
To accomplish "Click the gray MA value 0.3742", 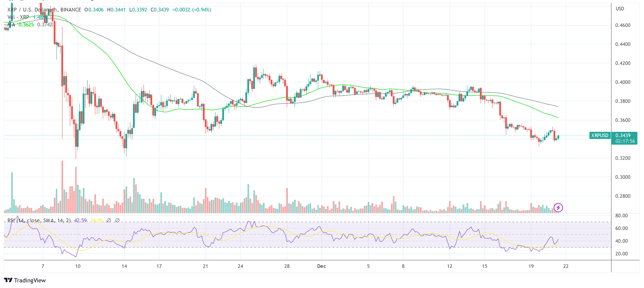I will tap(44, 25).
